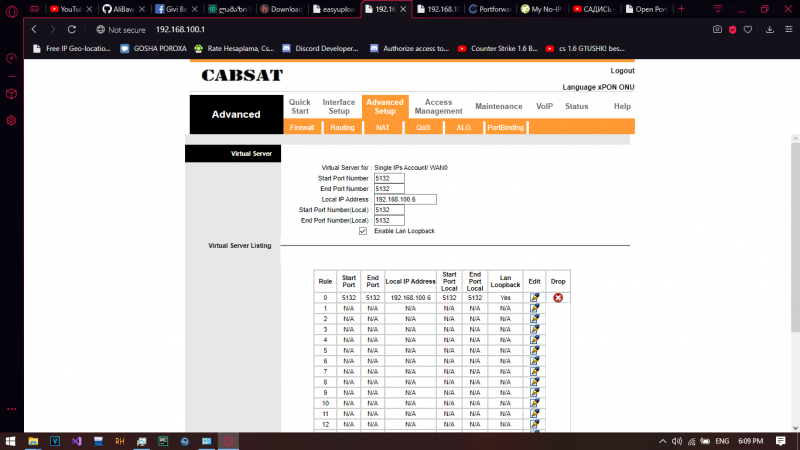This screenshot has width=800, height=450.
Task: Switch to the Firewall sub-tab
Action: click(302, 128)
